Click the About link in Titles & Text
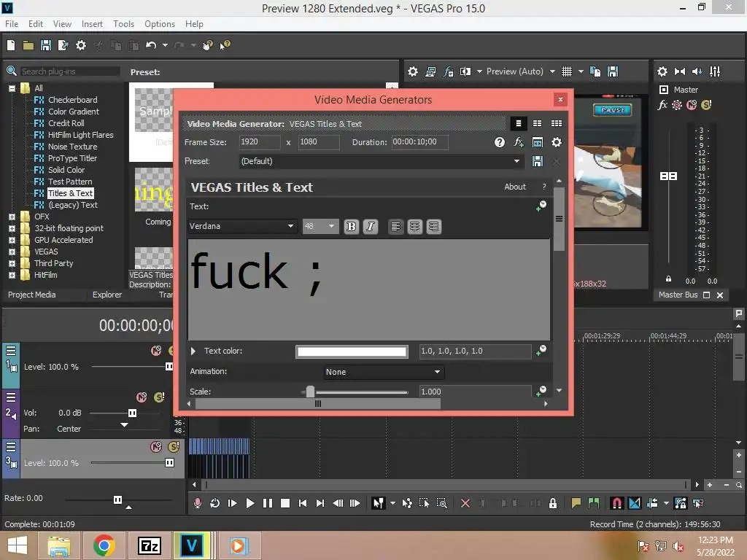The height and width of the screenshot is (560, 747). tap(515, 187)
